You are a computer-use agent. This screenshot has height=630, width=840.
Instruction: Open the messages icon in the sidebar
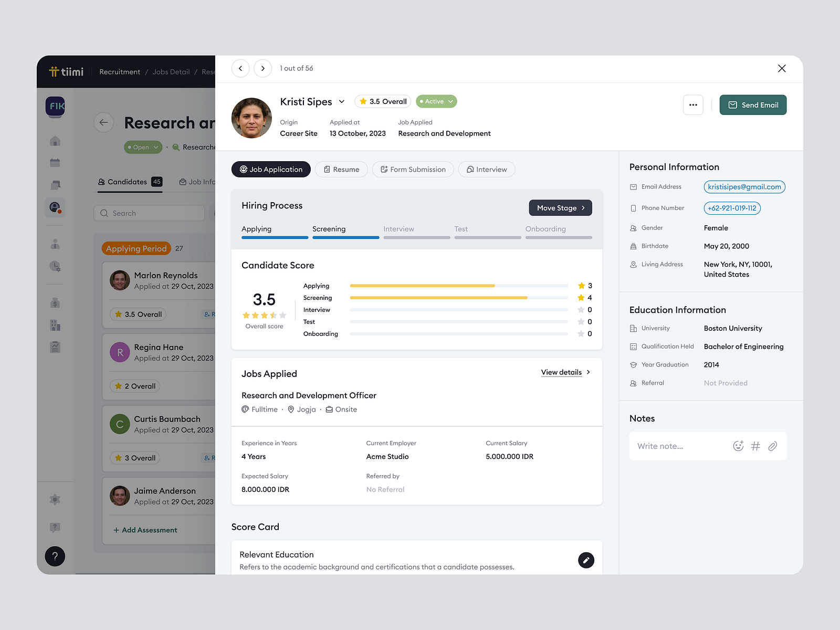[55, 185]
